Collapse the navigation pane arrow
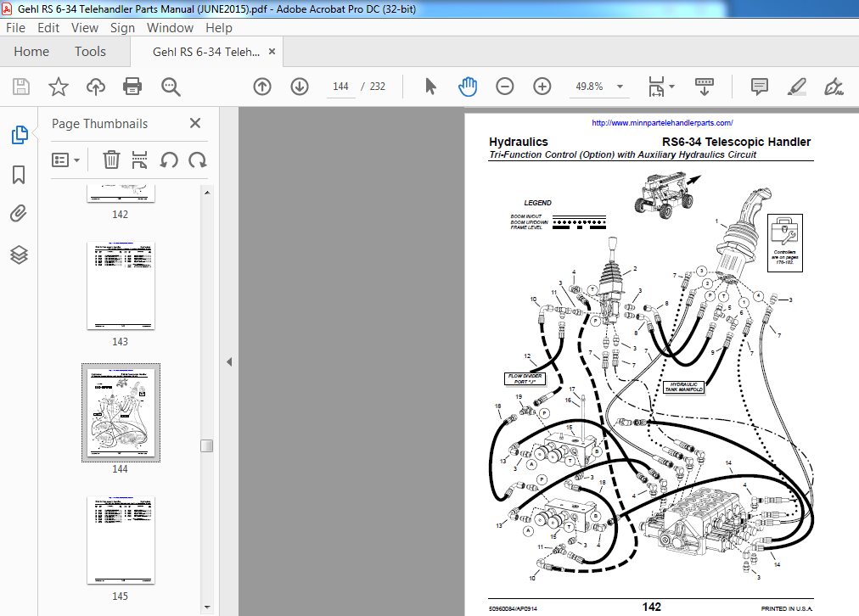The image size is (859, 616). click(x=229, y=362)
